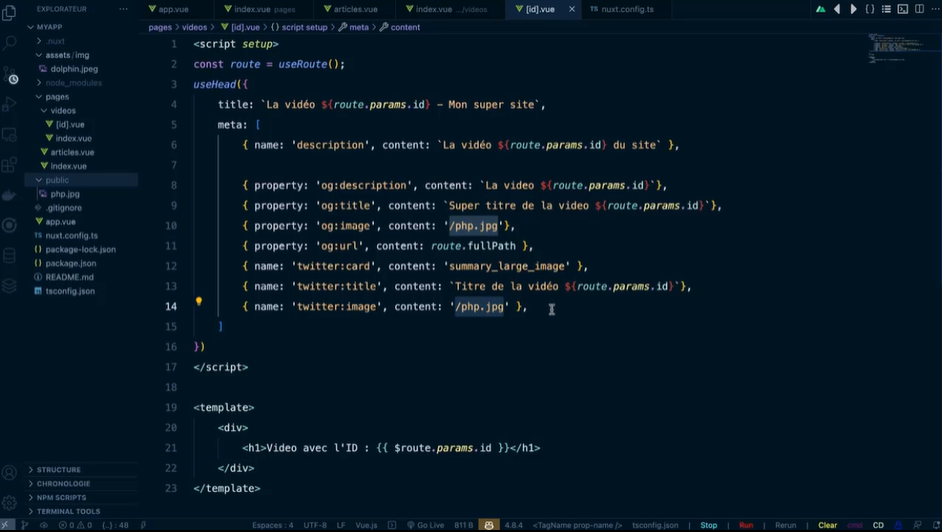Open package.json in the file explorer
The height and width of the screenshot is (532, 942).
pos(70,263)
